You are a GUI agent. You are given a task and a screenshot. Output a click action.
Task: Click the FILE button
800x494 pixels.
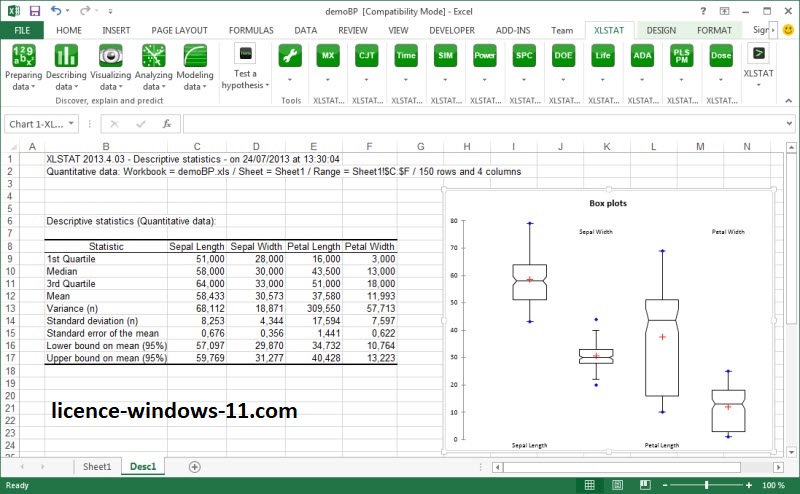click(x=21, y=30)
